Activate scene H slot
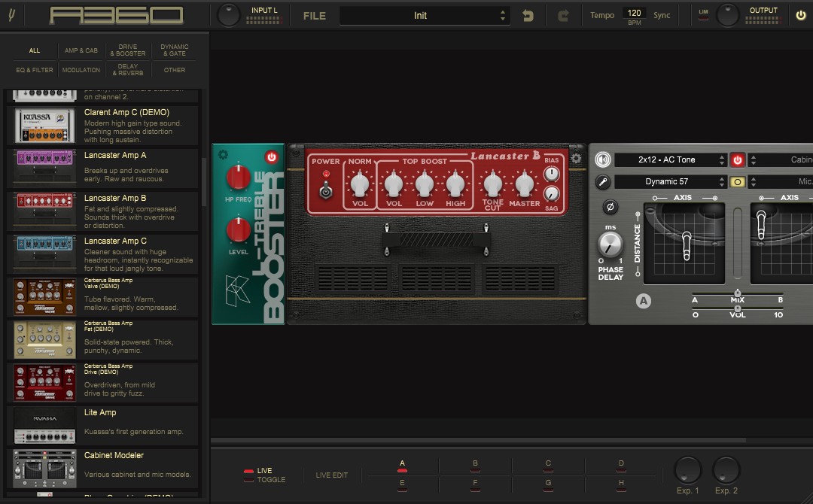 (x=621, y=485)
